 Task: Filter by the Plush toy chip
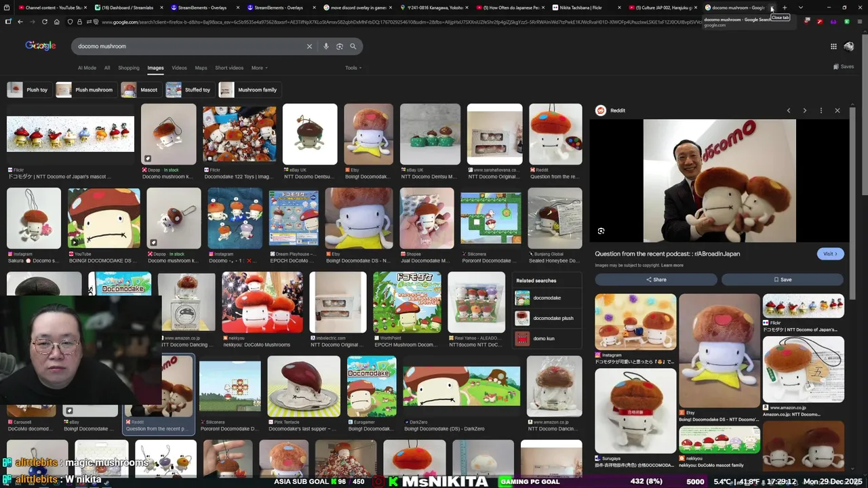coord(28,89)
